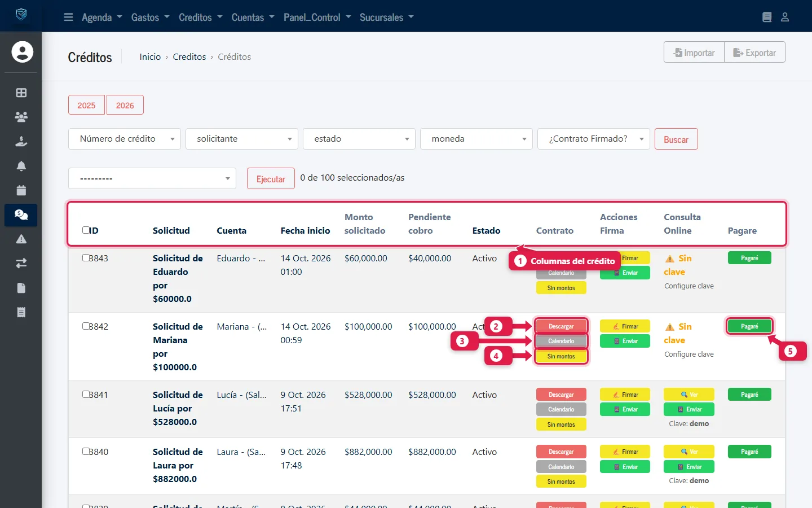Image resolution: width=812 pixels, height=508 pixels.
Task: Click Calendario for credit 3842
Action: [561, 341]
